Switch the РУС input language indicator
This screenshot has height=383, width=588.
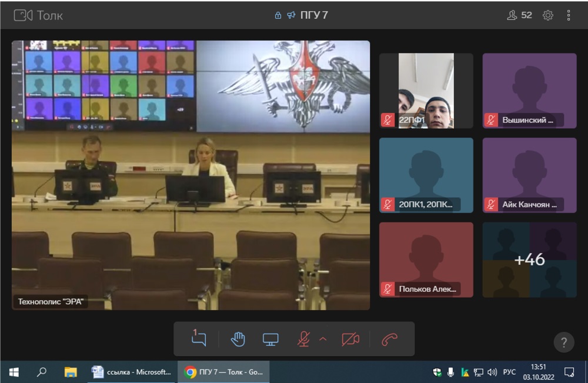click(x=510, y=372)
